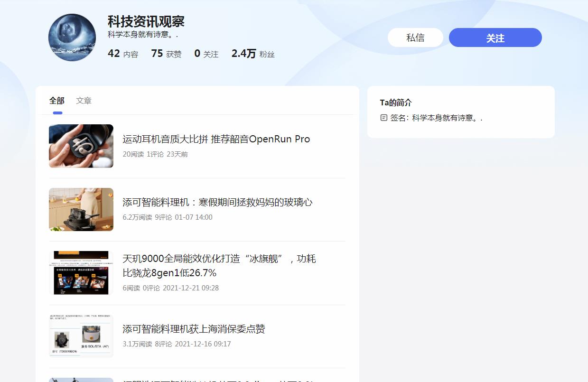Click the 20阅读 count on the earphone article

[133, 154]
